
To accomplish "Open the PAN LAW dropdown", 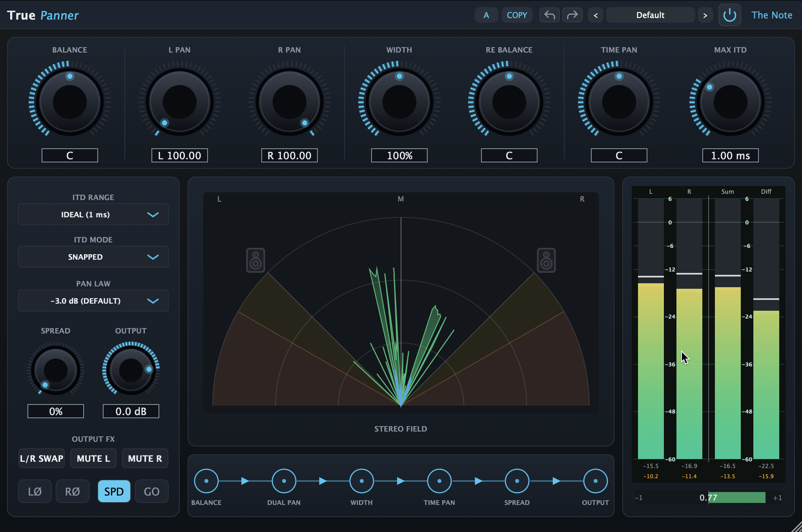I will coord(93,301).
